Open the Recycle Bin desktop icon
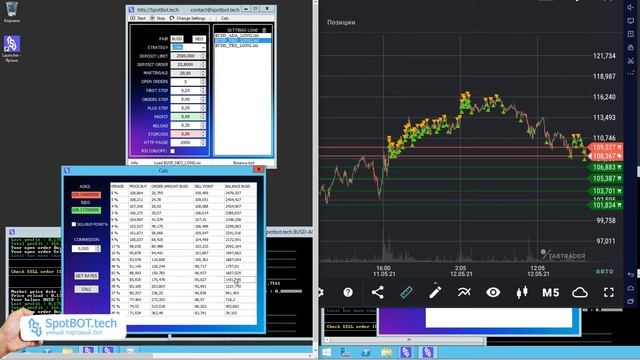The image size is (640, 360). coord(12,12)
